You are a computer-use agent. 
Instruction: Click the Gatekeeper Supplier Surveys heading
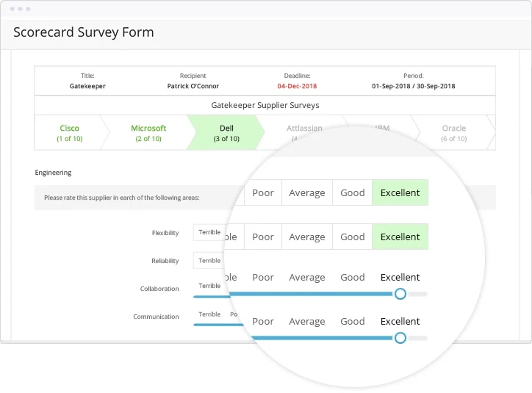click(x=265, y=105)
